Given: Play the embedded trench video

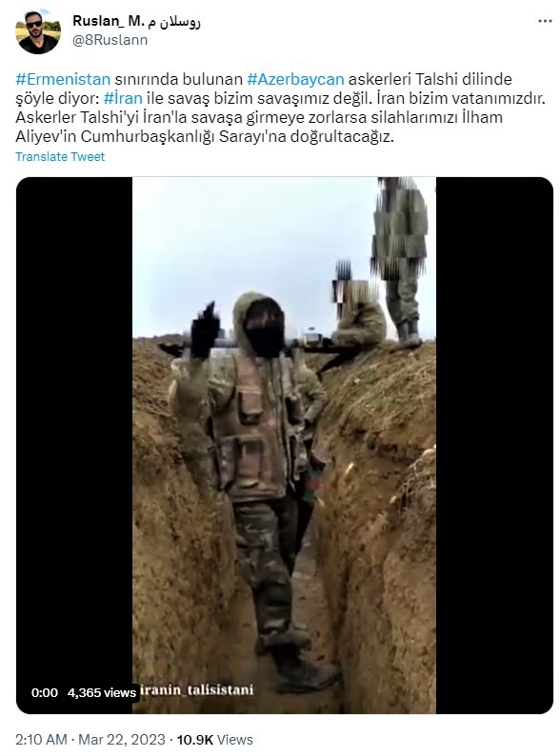Looking at the screenshot, I should click(285, 445).
